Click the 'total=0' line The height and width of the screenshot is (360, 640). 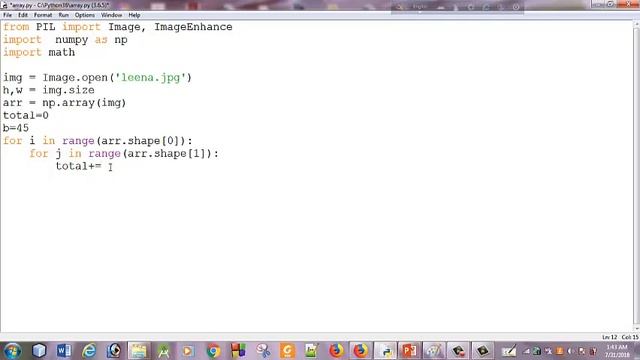(26, 116)
